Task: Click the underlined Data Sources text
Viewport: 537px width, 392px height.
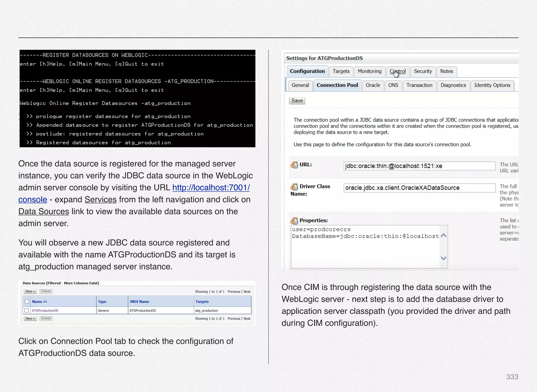Action: [44, 211]
